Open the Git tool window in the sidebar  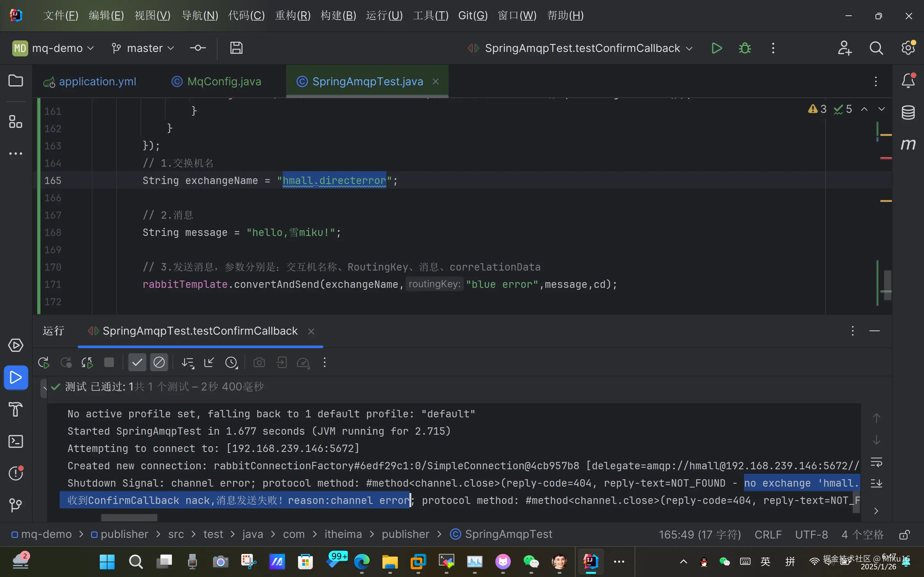click(x=16, y=505)
